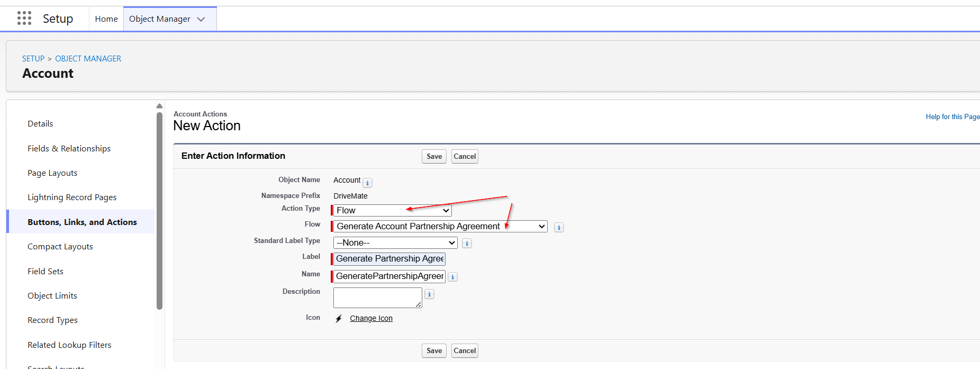
Task: Click the bottom Cancel button
Action: pos(465,351)
